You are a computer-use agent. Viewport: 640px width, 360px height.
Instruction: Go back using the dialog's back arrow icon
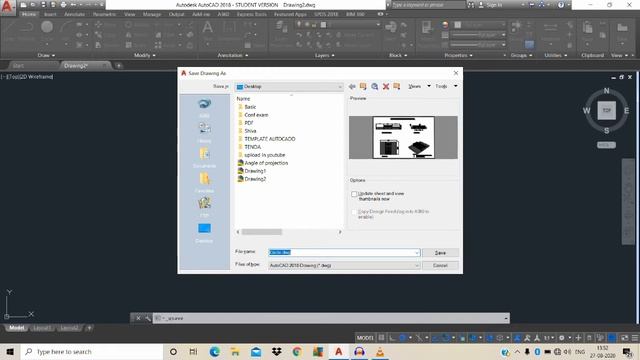[352, 87]
